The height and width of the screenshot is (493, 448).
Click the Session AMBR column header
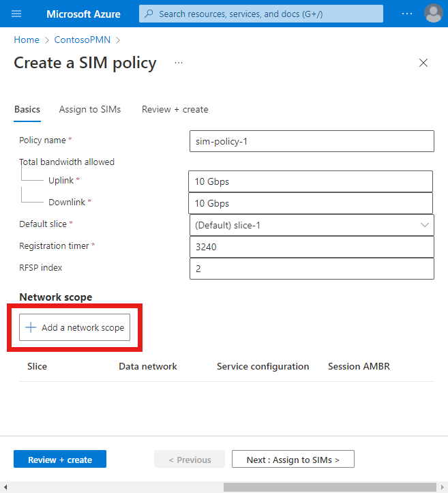[x=359, y=366]
